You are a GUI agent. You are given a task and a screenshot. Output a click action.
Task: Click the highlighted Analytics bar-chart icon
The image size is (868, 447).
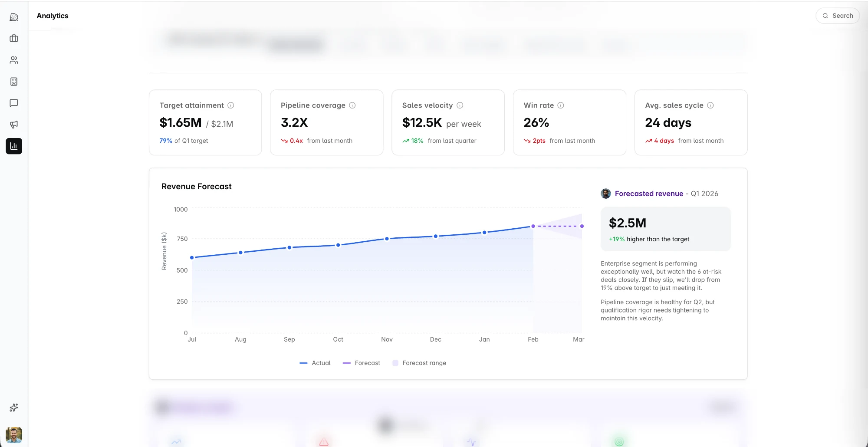tap(14, 146)
